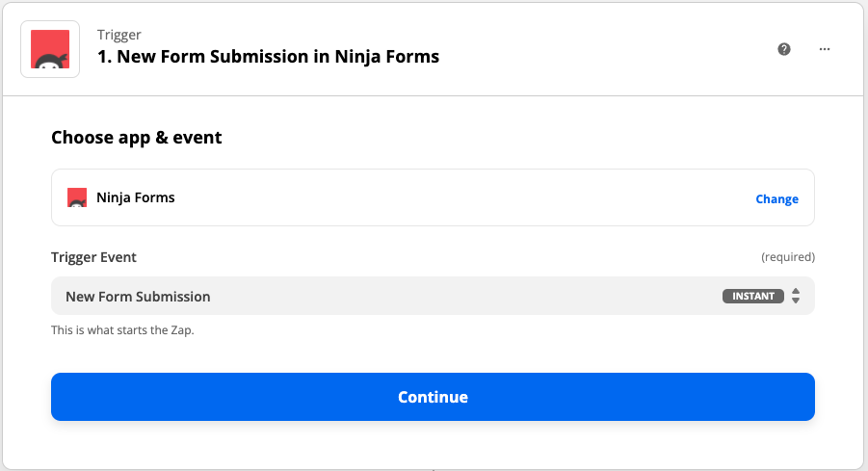Open the three-dot more options menu
Viewport: 868px width, 471px height.
825,49
